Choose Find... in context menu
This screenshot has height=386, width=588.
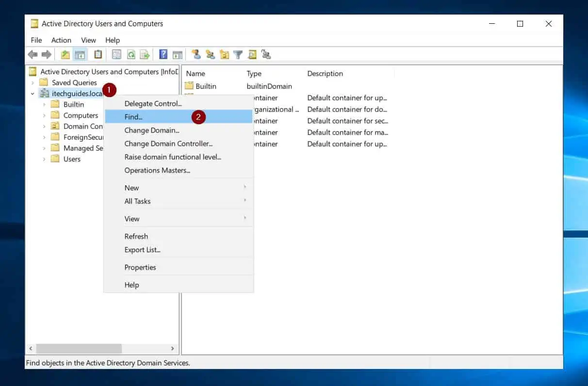click(179, 117)
